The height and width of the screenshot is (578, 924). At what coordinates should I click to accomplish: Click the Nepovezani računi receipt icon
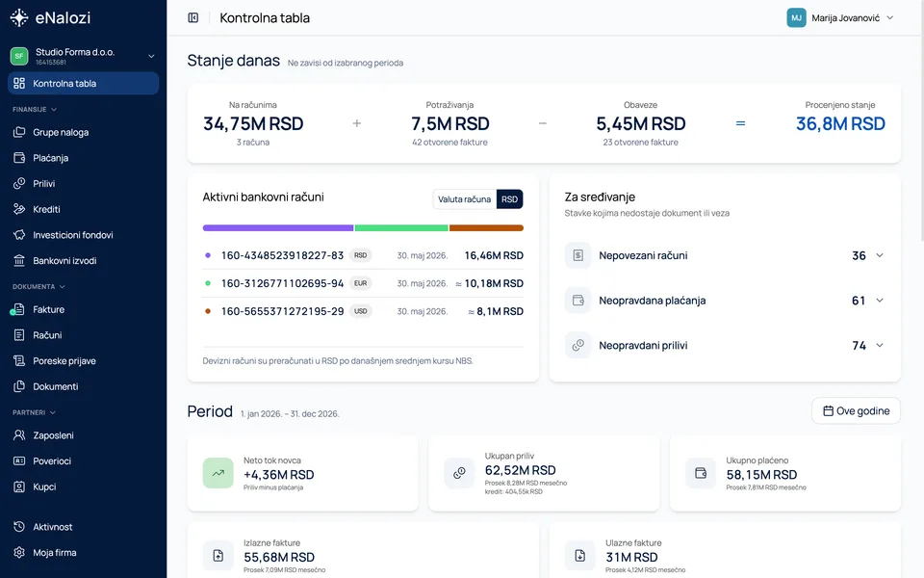pyautogui.click(x=578, y=255)
